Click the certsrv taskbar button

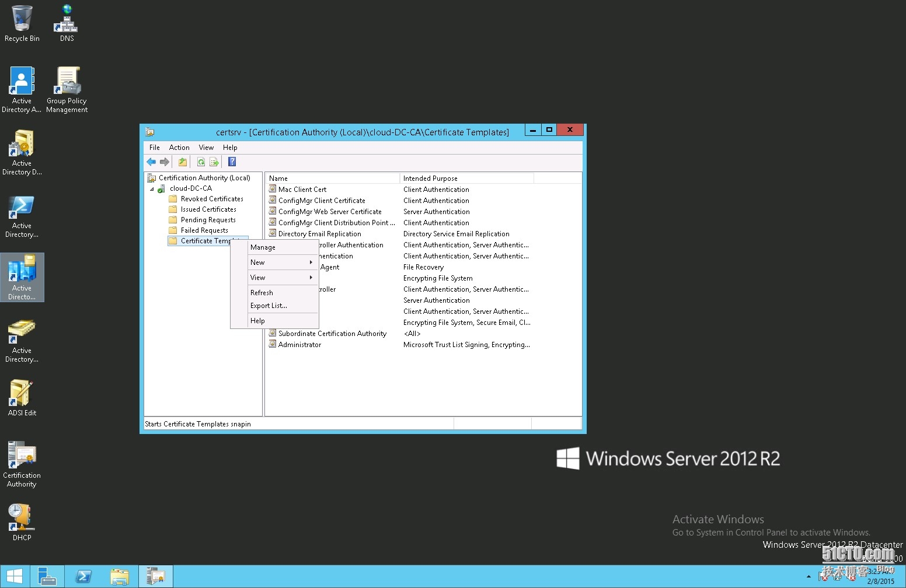point(156,576)
